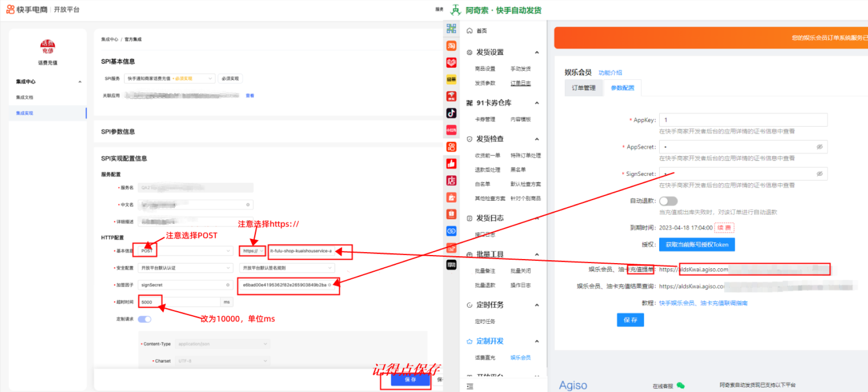This screenshot has width=868, height=392.
Task: Click the yellow platform icon in Agiso sidebar
Action: pos(451,79)
